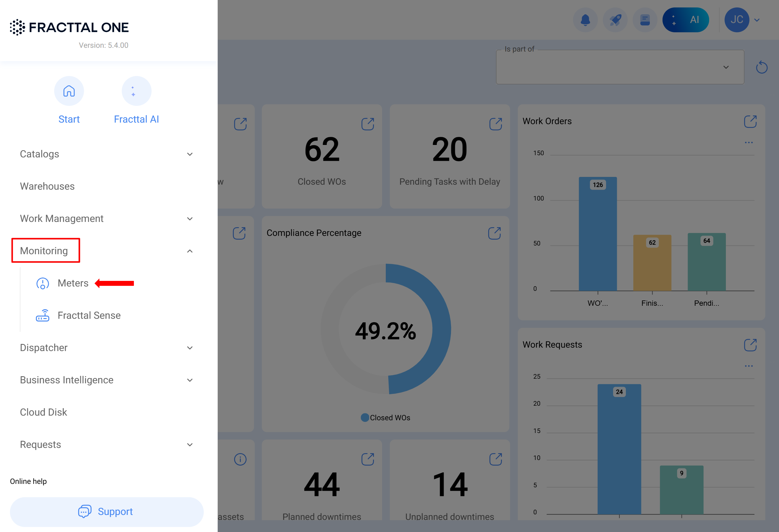The width and height of the screenshot is (779, 532).
Task: Open Fracttal Sense menu item
Action: [89, 315]
